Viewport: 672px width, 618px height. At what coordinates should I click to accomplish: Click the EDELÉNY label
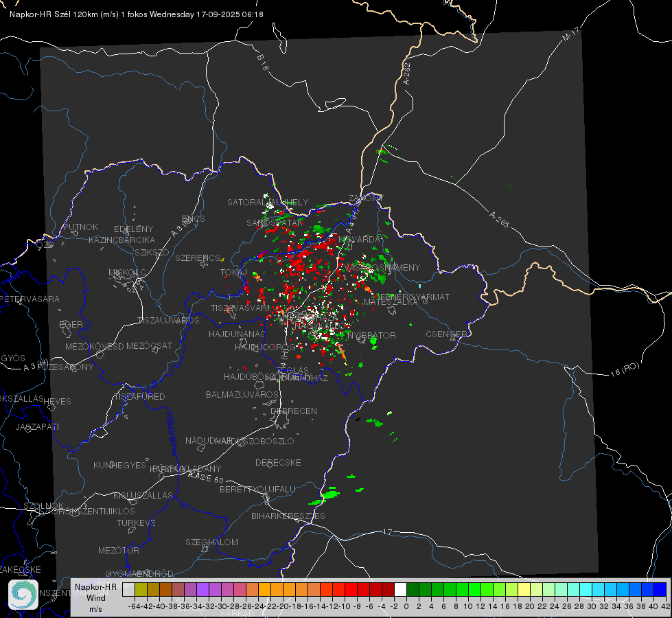tap(133, 229)
